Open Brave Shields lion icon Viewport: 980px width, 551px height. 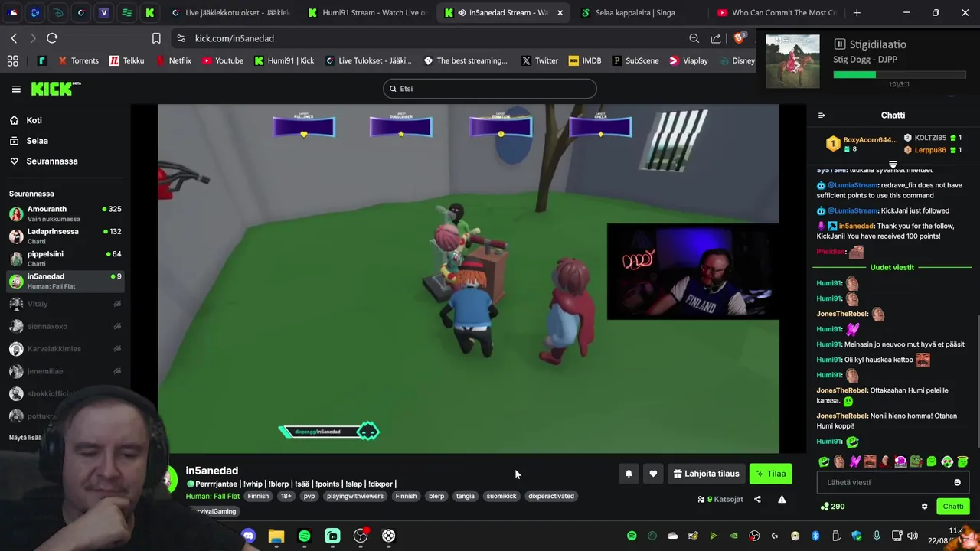pos(740,38)
